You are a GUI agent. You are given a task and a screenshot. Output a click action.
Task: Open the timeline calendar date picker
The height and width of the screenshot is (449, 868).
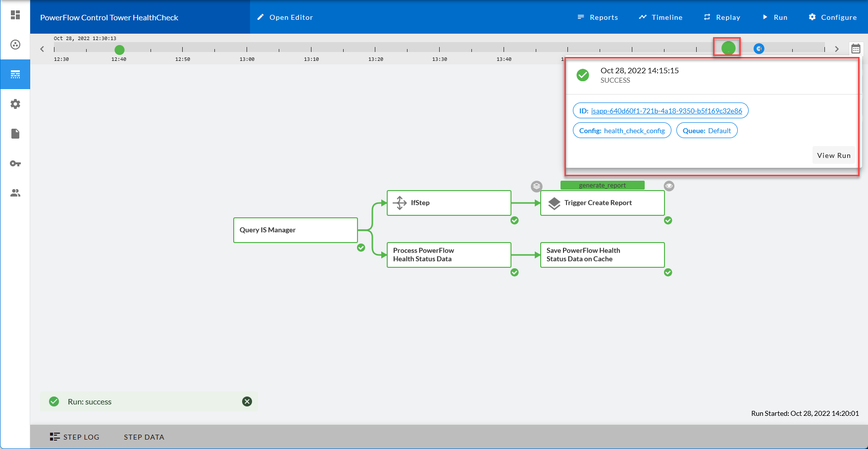pyautogui.click(x=856, y=49)
